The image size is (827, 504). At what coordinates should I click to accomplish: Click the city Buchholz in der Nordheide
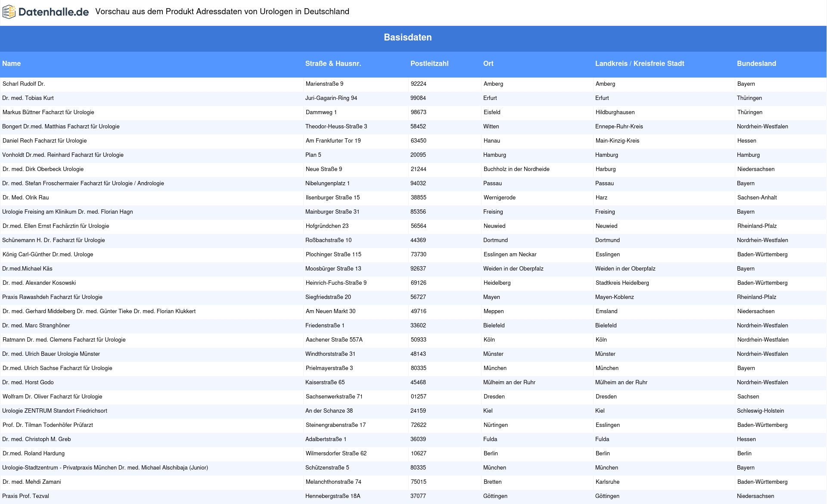(516, 169)
